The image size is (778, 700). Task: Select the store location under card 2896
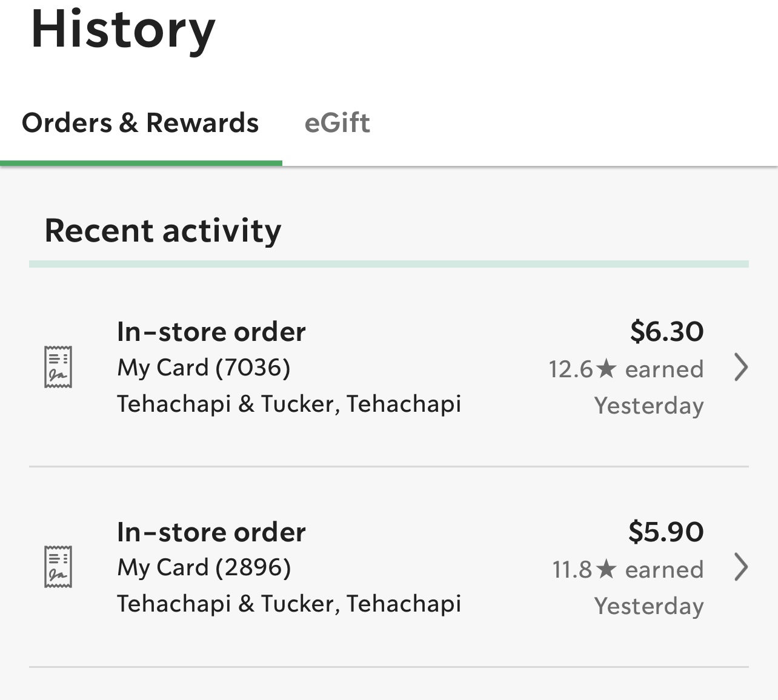coord(289,604)
